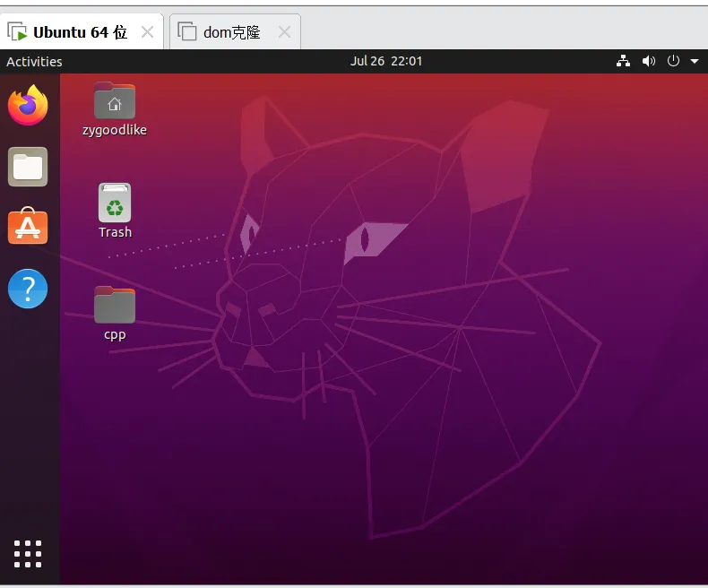Close the Ubuntu 64 位 tab

[x=147, y=32]
